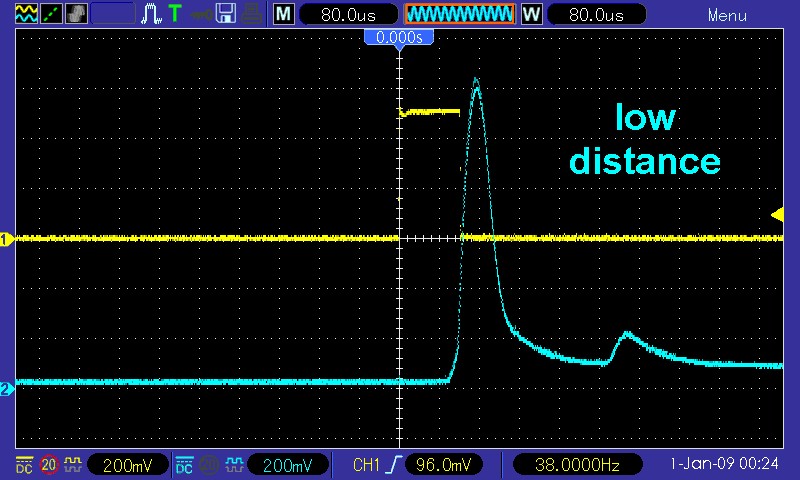Toggle the CH1 20MHz bandwidth limit icon
Screen dimensions: 800x480
[49, 465]
